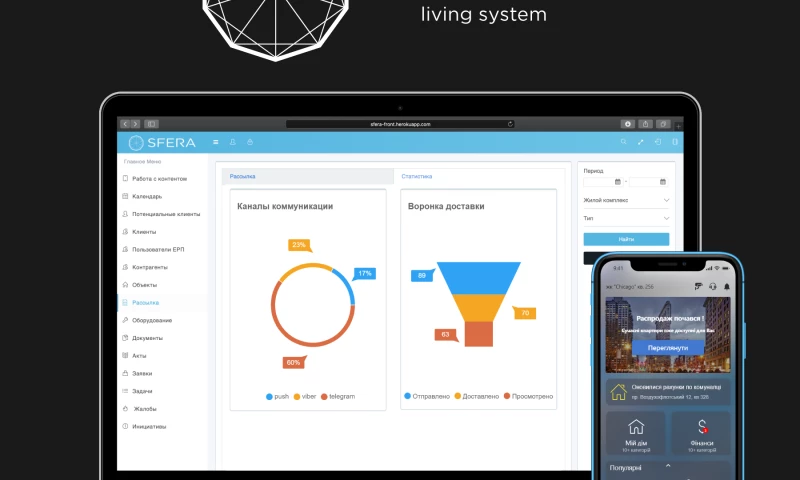
Task: Switch to the Статистика tab
Action: click(x=479, y=176)
